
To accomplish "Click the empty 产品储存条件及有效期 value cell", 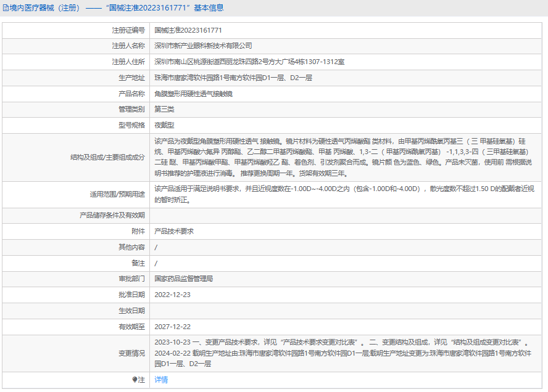I will (x=347, y=215).
